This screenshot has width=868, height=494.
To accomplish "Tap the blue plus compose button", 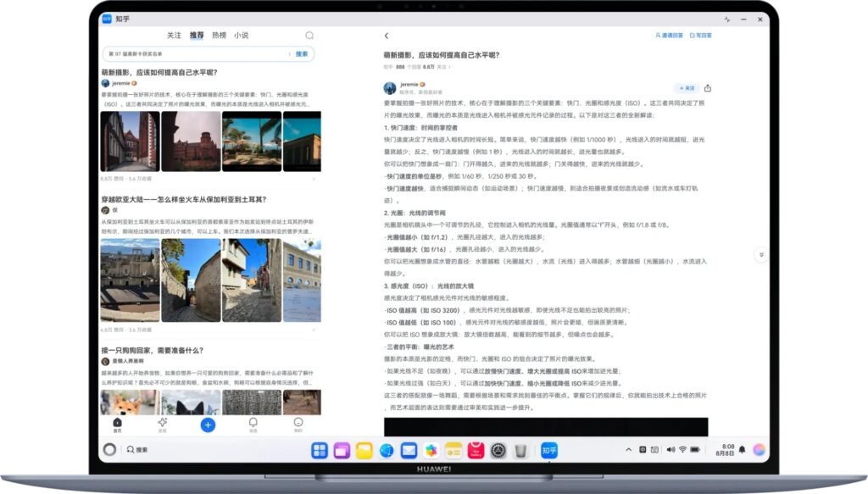I will (208, 425).
